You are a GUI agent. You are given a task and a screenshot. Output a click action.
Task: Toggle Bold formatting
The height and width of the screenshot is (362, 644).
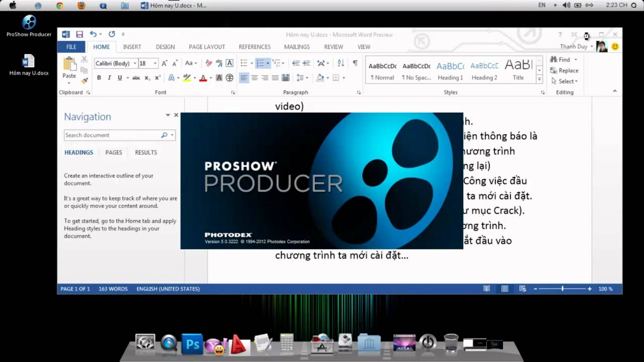coord(99,78)
